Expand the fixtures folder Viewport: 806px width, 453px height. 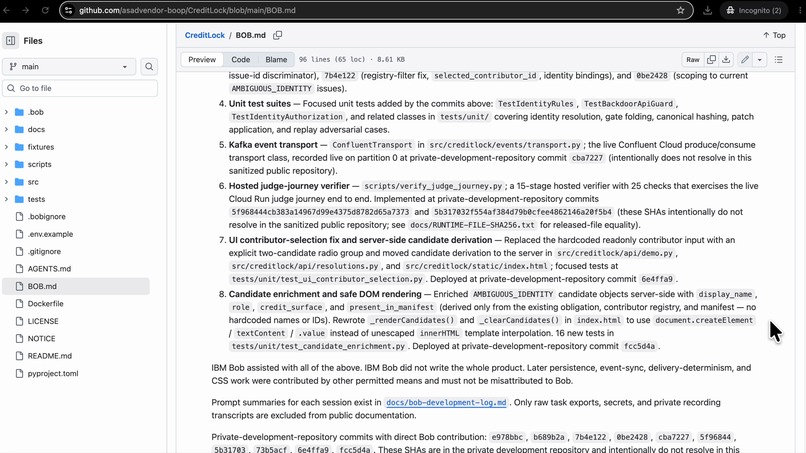6,147
